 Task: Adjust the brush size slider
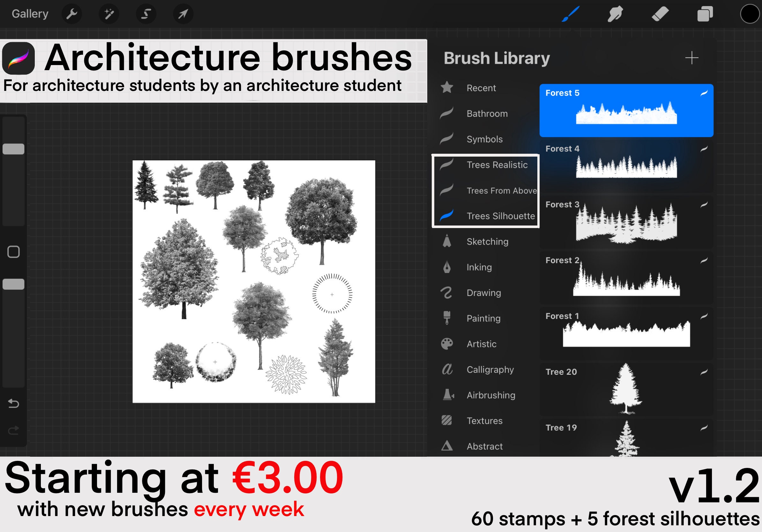click(13, 149)
